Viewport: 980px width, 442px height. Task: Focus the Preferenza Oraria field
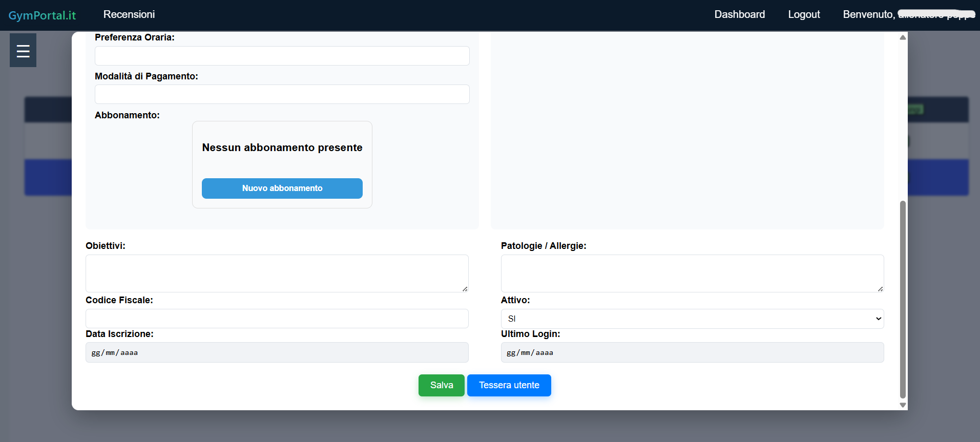282,56
